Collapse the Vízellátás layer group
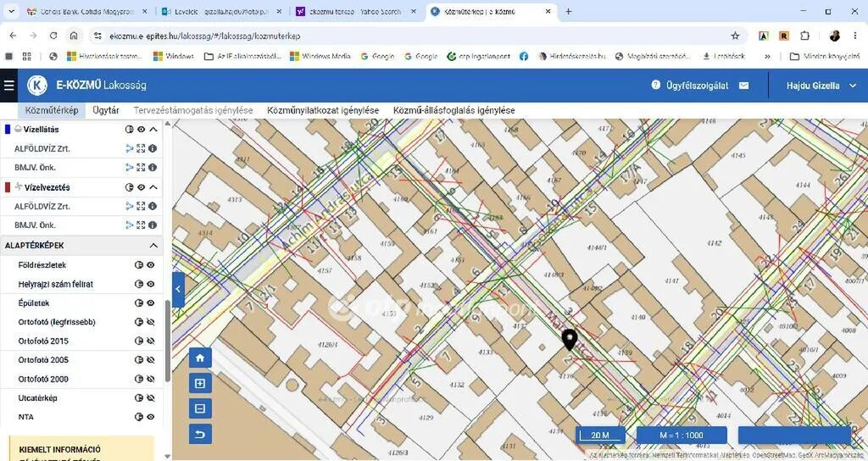The height and width of the screenshot is (461, 868). (x=153, y=129)
